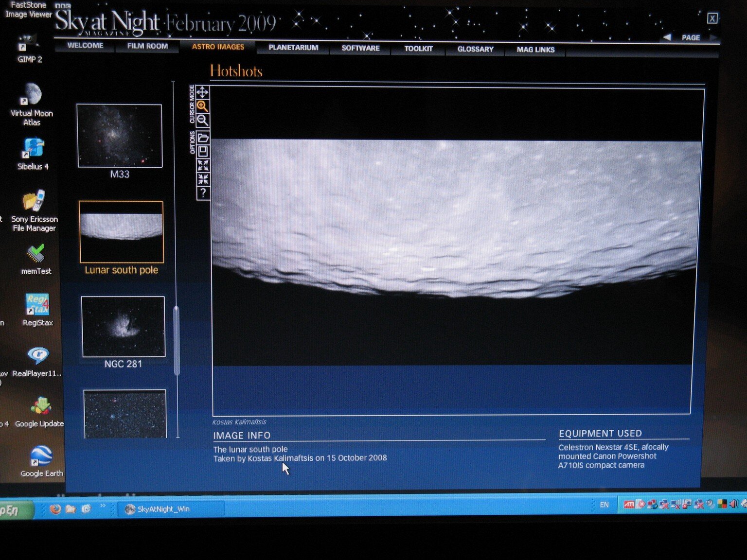This screenshot has height=560, width=747.
Task: Go to the Glossary tab
Action: pos(475,49)
